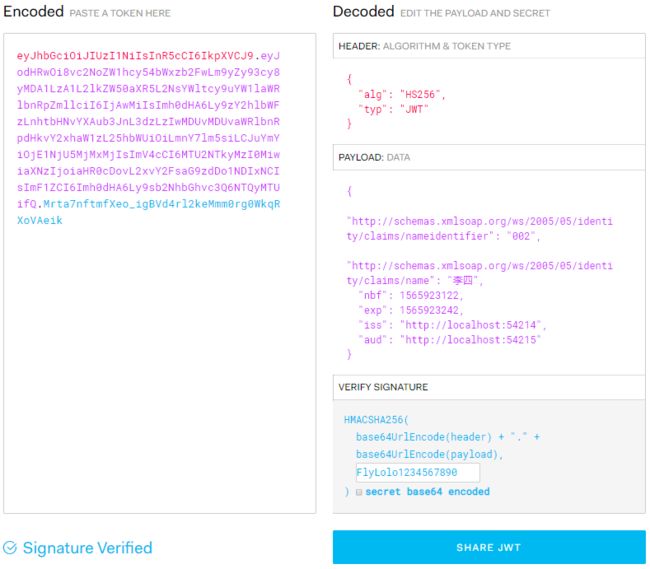Click the "alg": "HS256" line in header

click(402, 94)
